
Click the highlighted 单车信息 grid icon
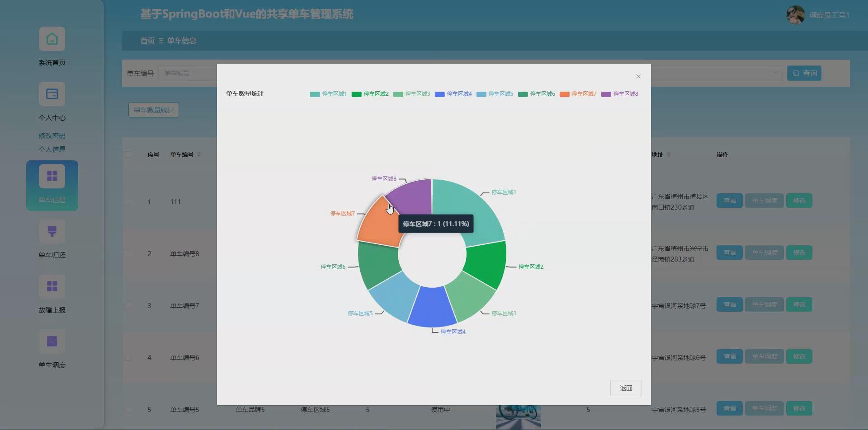coord(52,175)
